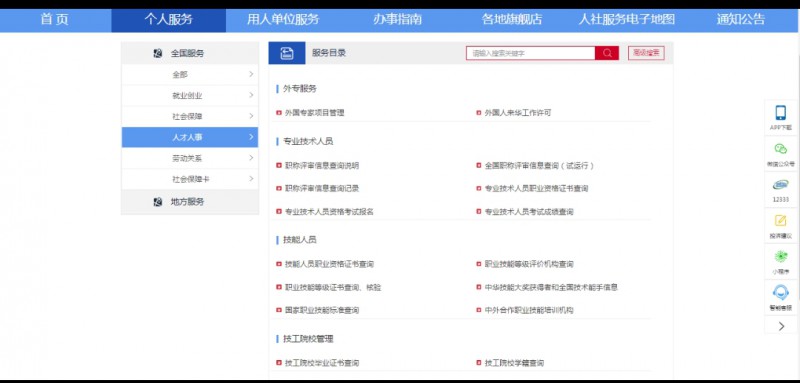Select 全部 in the sidebar
This screenshot has width=800, height=383.
click(190, 74)
